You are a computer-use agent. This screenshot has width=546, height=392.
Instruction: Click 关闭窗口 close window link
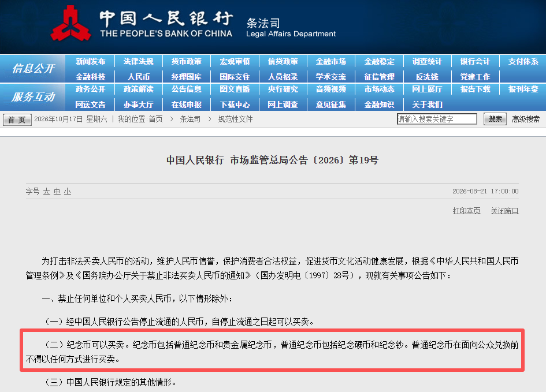tap(505, 211)
